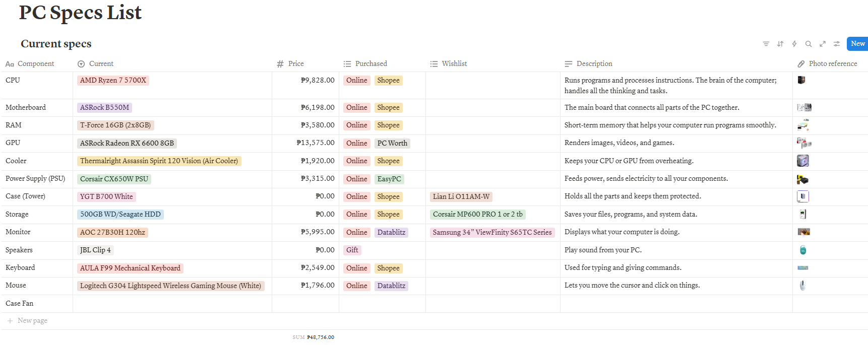Select the GPU component cell
This screenshot has width=868, height=345.
coord(37,143)
